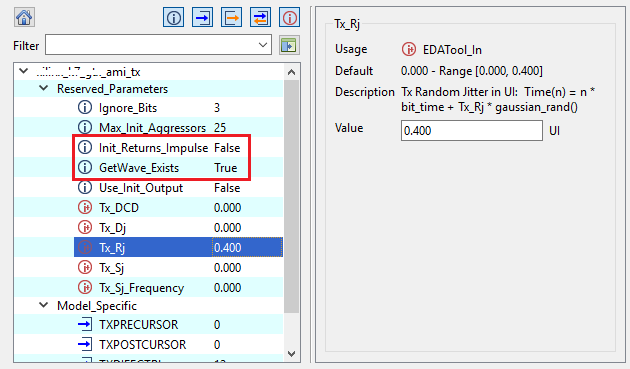630x369 pixels.
Task: Click the green panel icon beside the Filter box
Action: 288,45
